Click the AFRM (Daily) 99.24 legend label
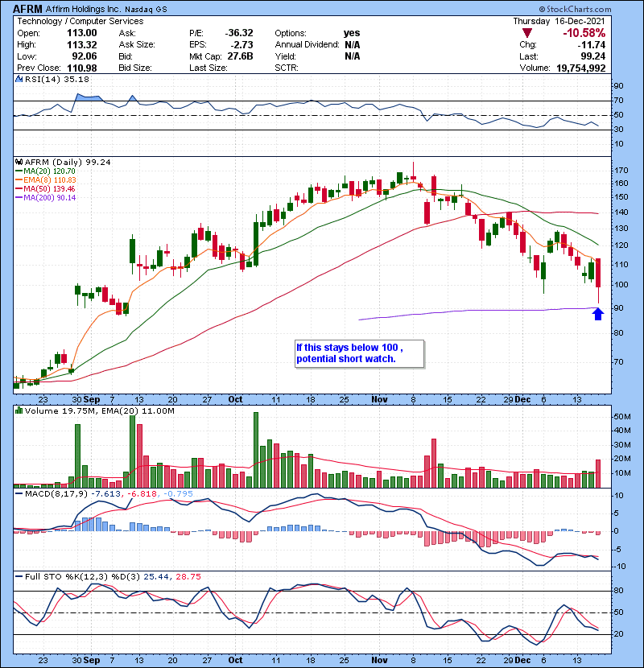The width and height of the screenshot is (644, 668). tap(68, 162)
